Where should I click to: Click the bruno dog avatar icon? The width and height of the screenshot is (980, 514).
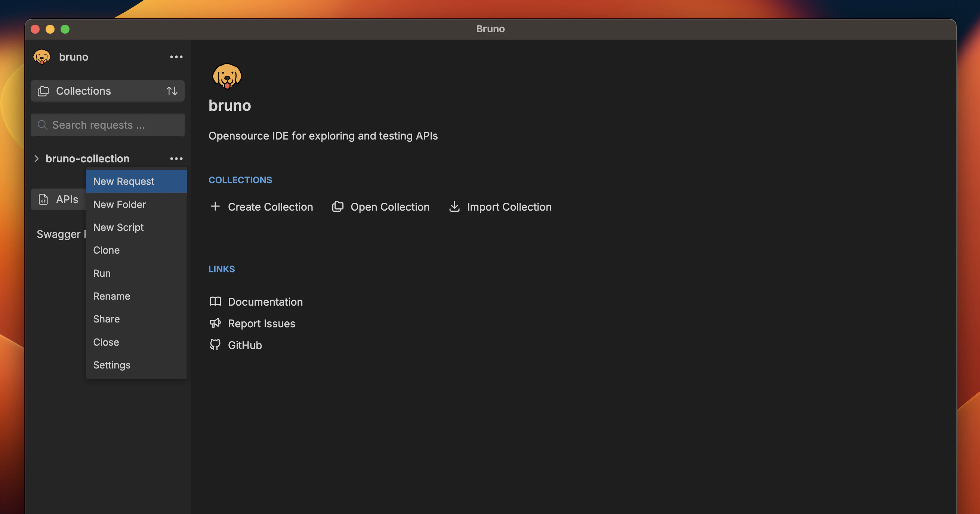point(42,57)
